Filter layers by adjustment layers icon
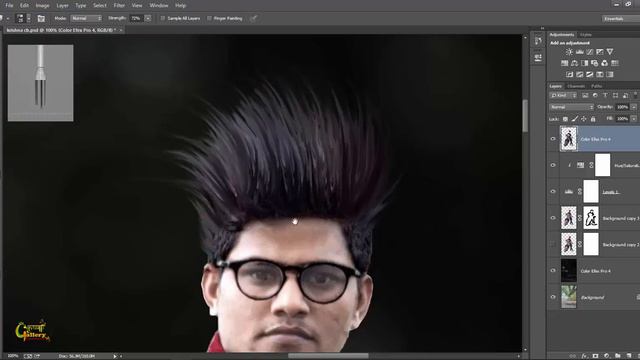Image resolution: width=640 pixels, height=360 pixels. (595, 96)
